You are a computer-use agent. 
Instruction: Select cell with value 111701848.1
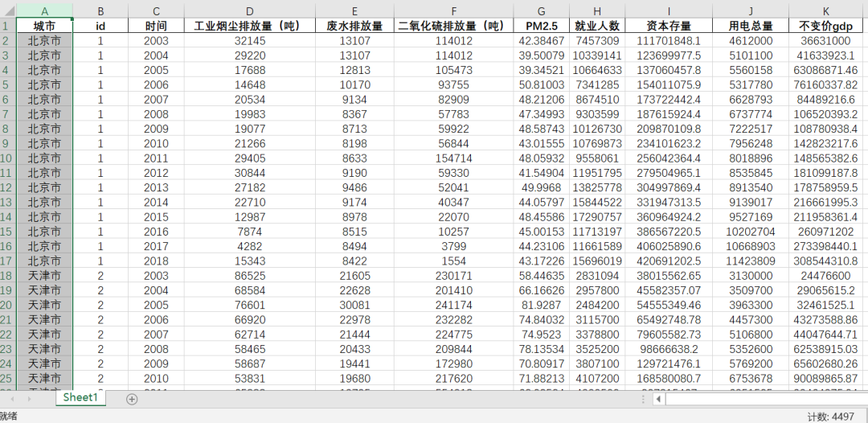pyautogui.click(x=669, y=40)
